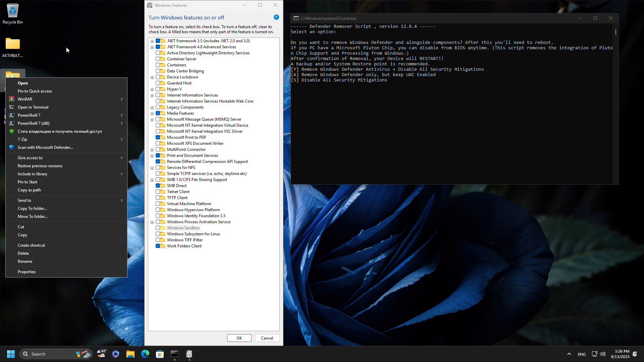Viewport: 644px width, 362px height.
Task: Switch to the Command Prompt taskbar icon
Action: (175, 354)
